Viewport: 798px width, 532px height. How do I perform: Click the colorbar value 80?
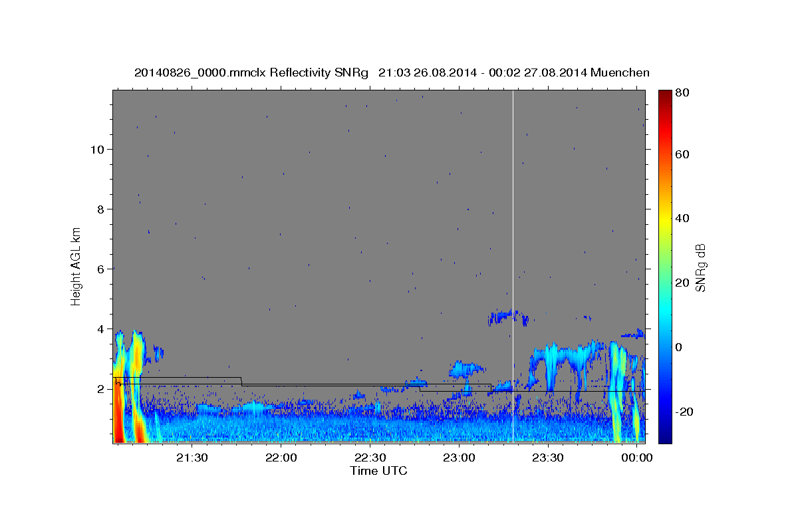[682, 93]
